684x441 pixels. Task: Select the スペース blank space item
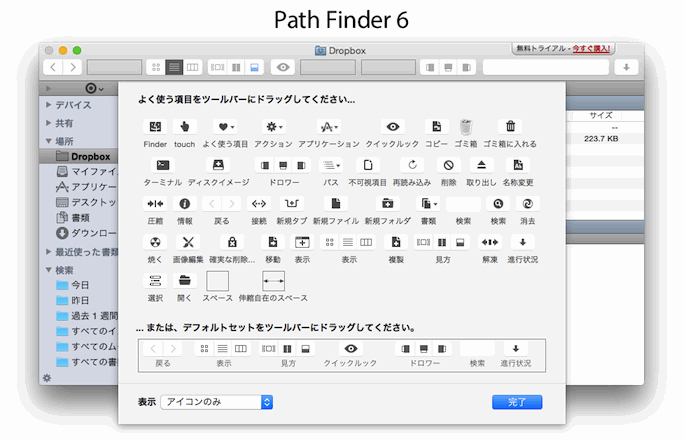pyautogui.click(x=217, y=281)
